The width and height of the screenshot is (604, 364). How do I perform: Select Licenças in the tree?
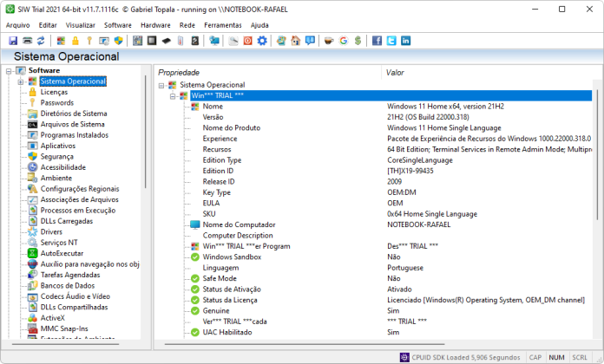[x=54, y=92]
